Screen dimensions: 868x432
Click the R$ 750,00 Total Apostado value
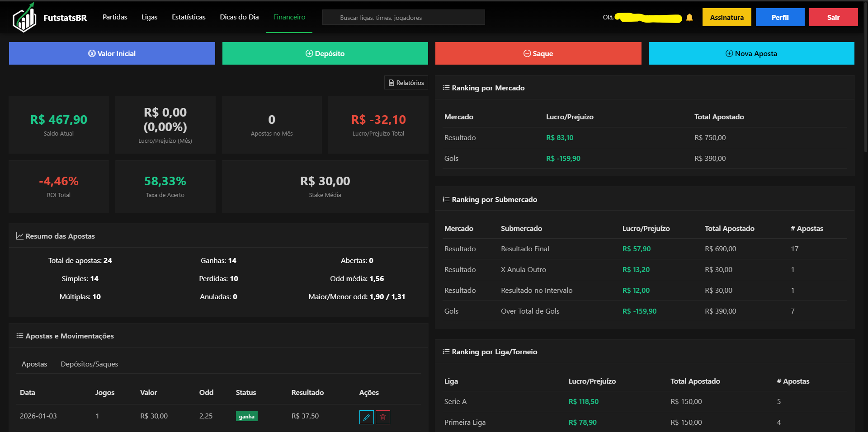[710, 138]
